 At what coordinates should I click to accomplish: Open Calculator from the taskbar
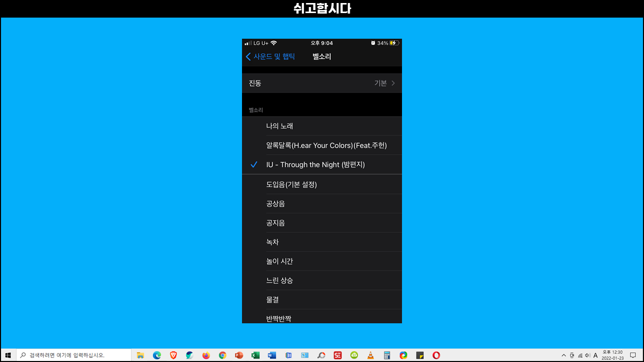coord(387,355)
